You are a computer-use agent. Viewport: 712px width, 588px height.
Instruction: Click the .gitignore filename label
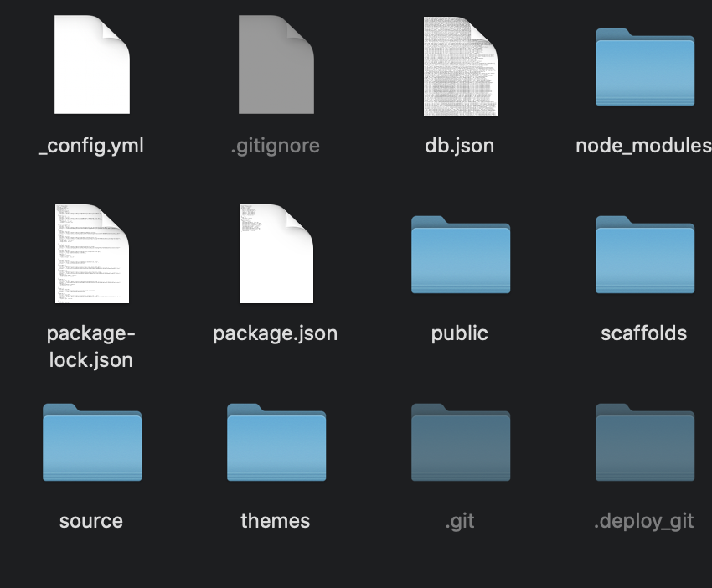tap(276, 146)
